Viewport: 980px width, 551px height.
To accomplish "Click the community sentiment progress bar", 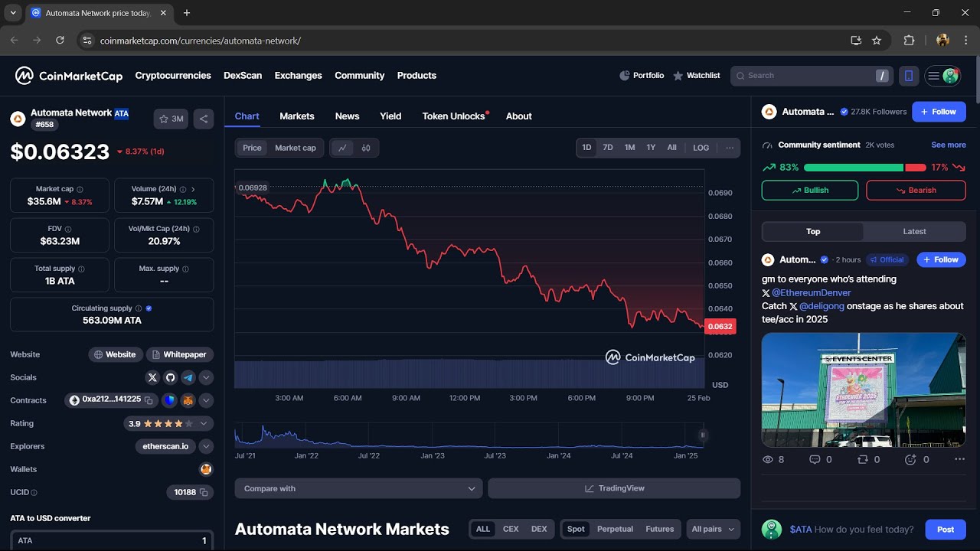I will click(x=864, y=168).
